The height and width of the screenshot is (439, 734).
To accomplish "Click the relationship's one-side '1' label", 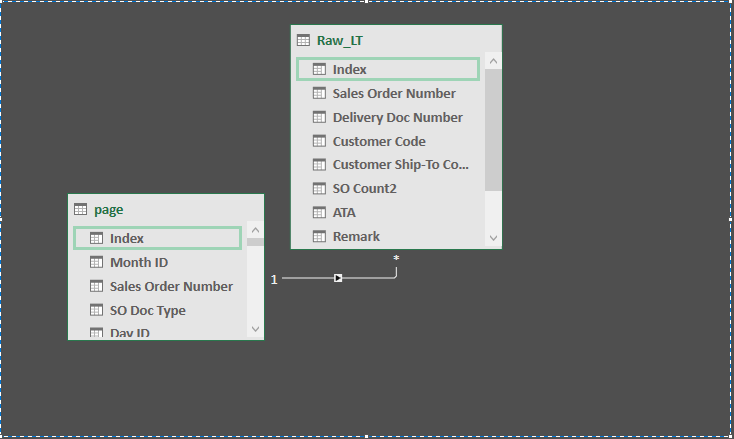I will (x=274, y=279).
